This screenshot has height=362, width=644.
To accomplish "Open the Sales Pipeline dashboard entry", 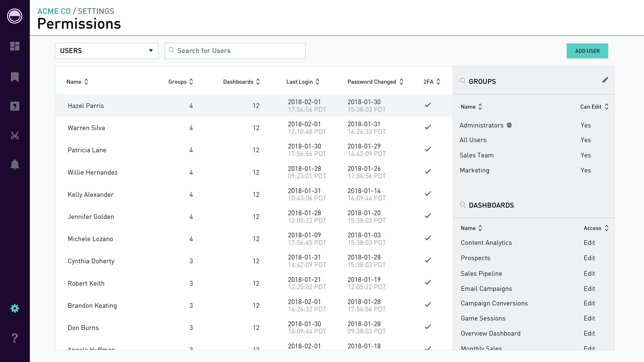I will 481,273.
